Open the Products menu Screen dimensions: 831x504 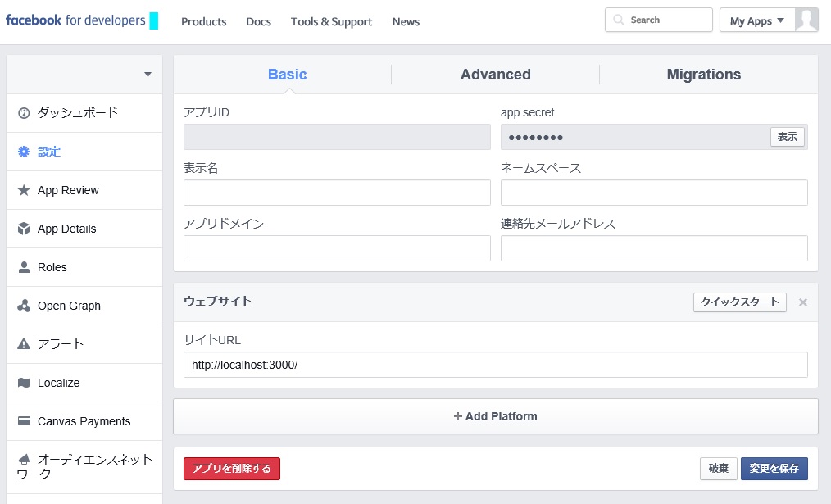(203, 22)
